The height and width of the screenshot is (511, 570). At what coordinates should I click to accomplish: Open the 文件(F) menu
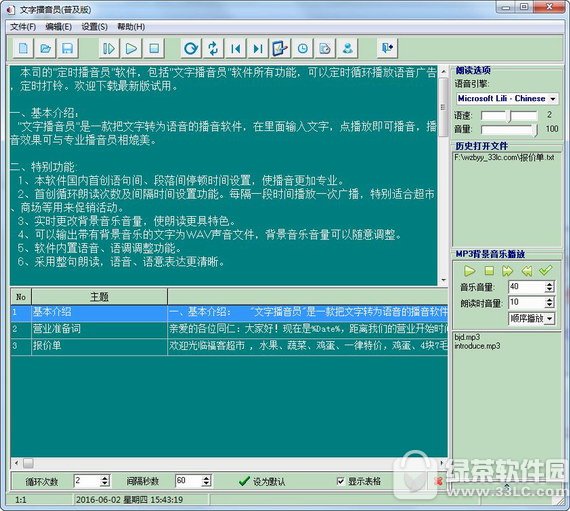coord(23,27)
